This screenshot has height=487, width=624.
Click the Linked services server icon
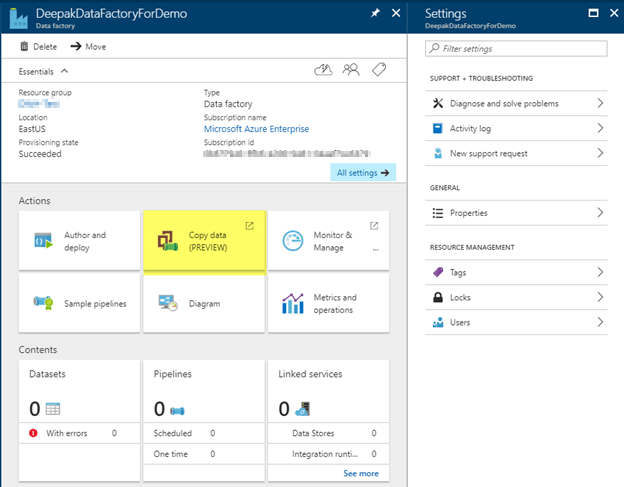click(x=303, y=409)
